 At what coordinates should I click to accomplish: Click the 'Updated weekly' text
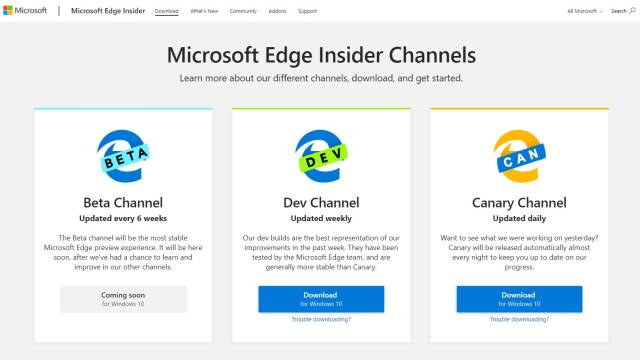click(x=321, y=218)
